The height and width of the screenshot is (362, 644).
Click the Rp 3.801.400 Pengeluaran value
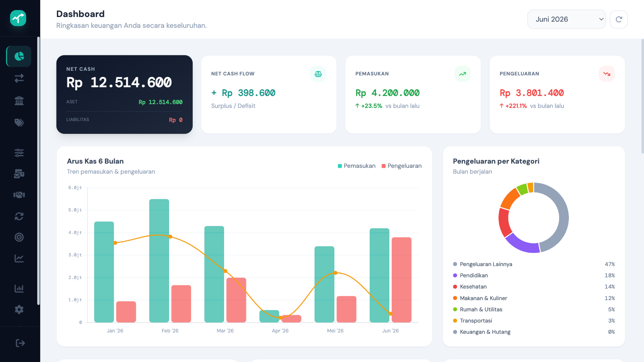(x=532, y=93)
